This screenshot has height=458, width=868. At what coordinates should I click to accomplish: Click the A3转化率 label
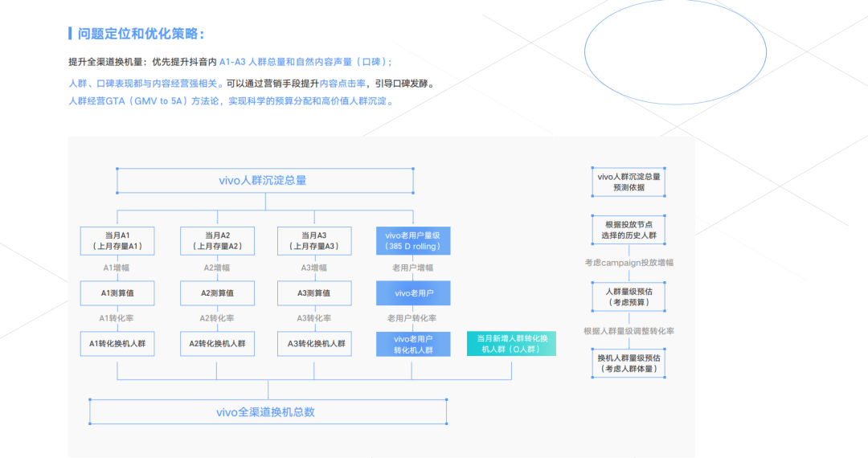point(314,318)
